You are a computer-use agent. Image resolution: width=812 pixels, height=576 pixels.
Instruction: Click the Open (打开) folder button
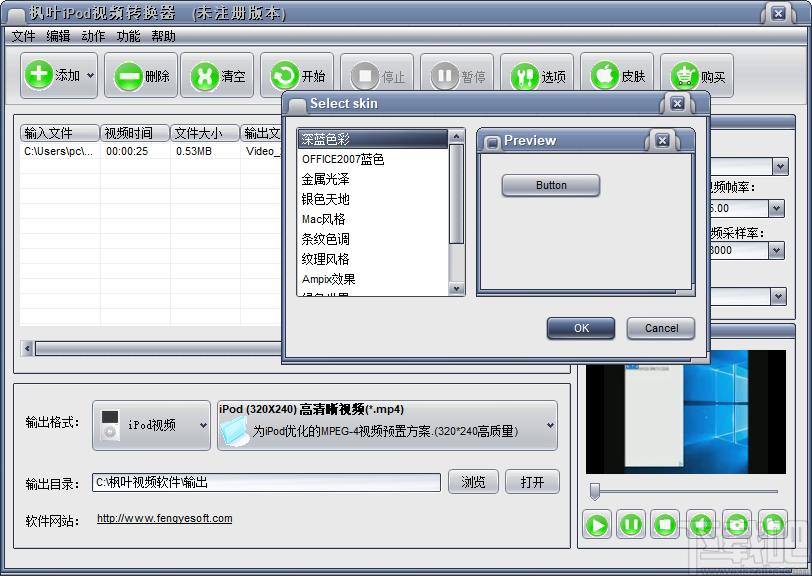[x=532, y=482]
